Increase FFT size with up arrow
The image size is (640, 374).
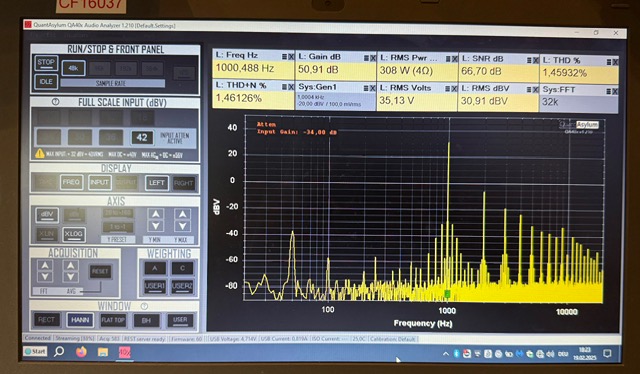[44, 265]
